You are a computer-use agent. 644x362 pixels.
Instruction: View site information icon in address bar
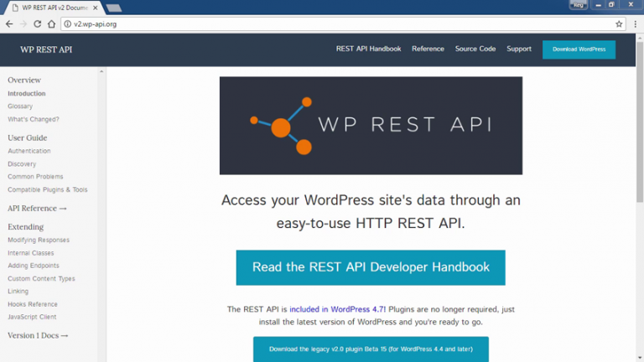[x=67, y=24]
